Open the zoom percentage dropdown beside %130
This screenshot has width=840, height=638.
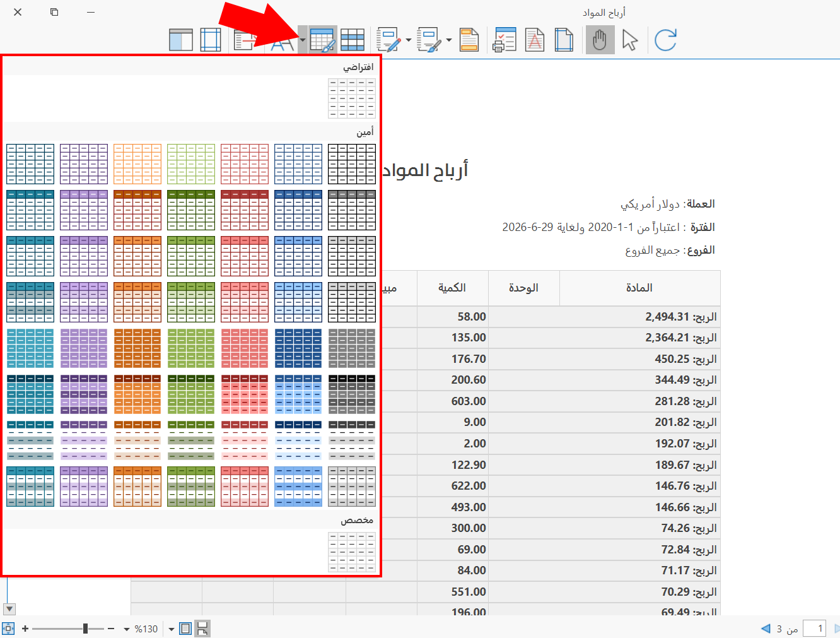(127, 629)
